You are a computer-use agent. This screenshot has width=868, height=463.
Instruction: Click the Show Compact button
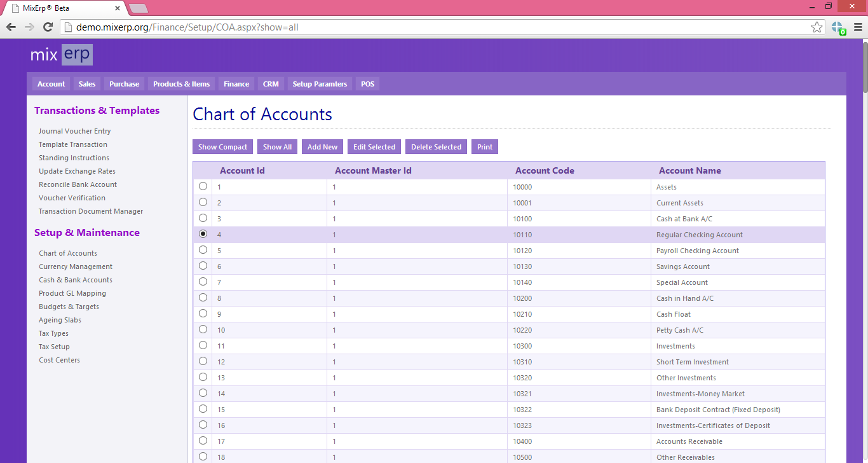(222, 147)
